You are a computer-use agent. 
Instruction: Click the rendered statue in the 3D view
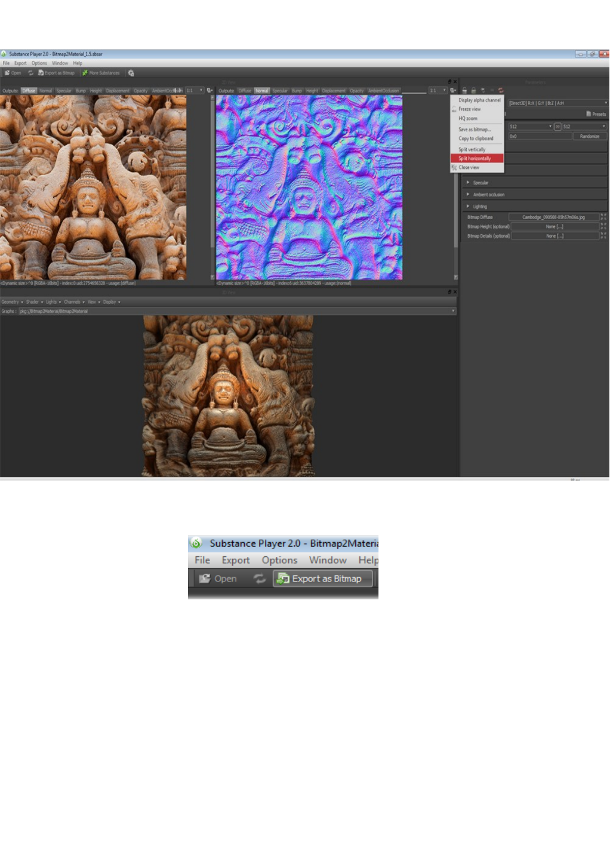pyautogui.click(x=228, y=396)
